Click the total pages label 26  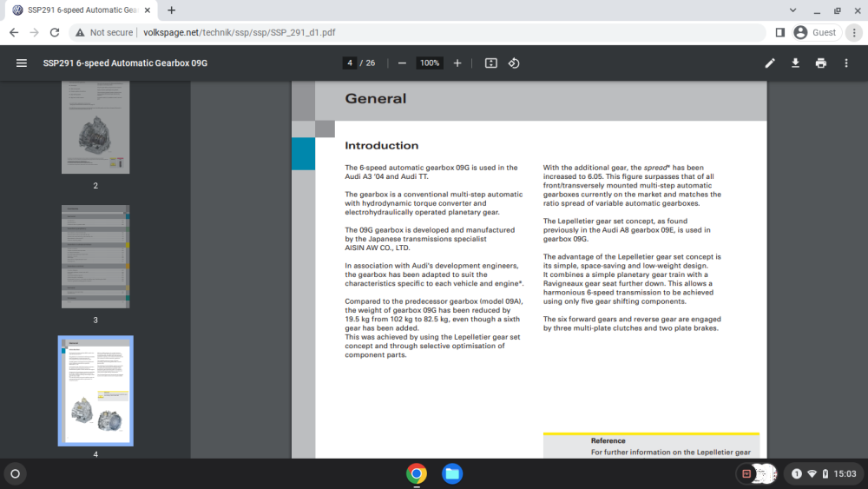pyautogui.click(x=371, y=63)
